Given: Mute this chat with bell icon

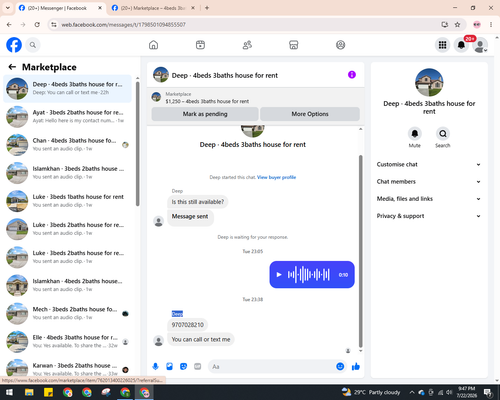Looking at the screenshot, I should 415,134.
